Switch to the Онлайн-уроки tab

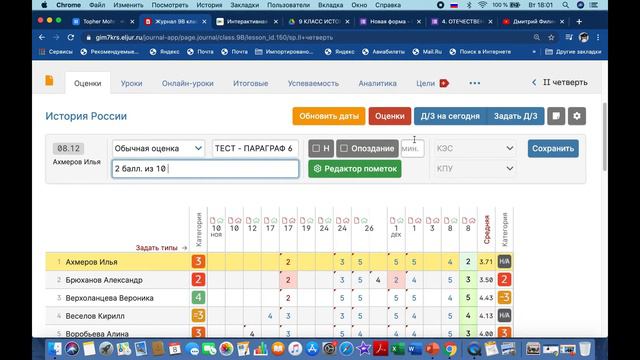click(188, 83)
